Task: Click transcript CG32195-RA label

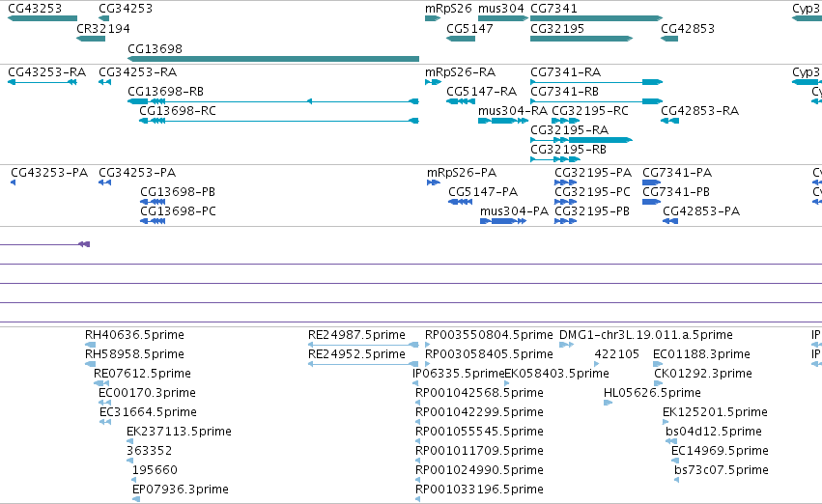Action: (569, 130)
